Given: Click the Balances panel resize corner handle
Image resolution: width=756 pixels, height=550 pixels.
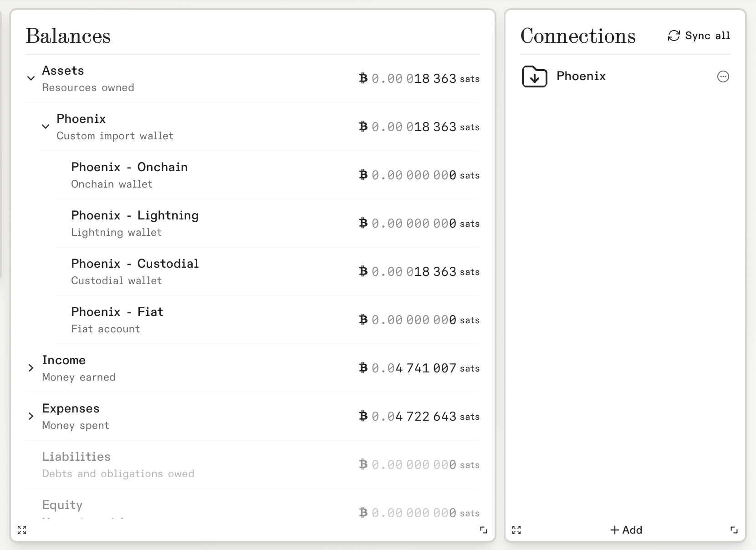Looking at the screenshot, I should [484, 530].
